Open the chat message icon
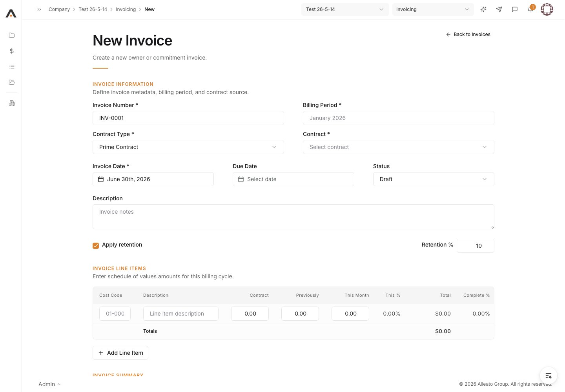565x392 pixels. (515, 9)
